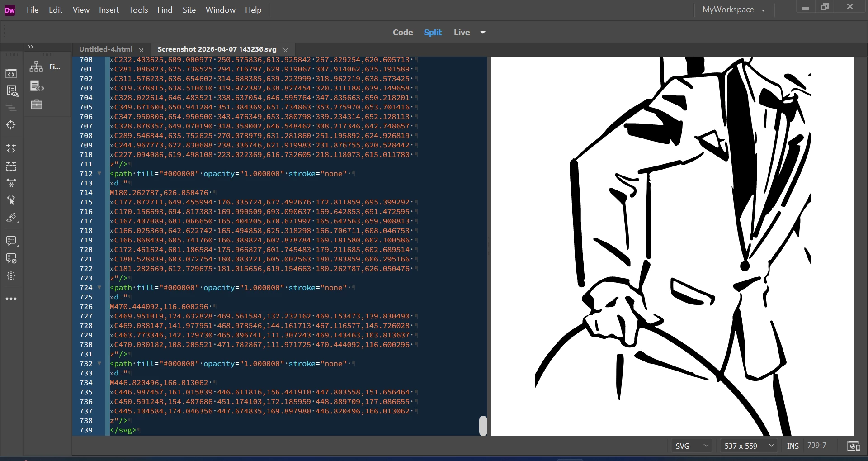
Task: Click the M180.262787,626.050476 code line
Action: 159,193
